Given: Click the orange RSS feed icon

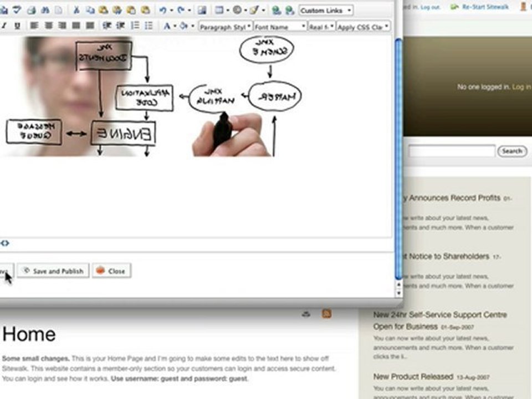Looking at the screenshot, I should tap(326, 314).
